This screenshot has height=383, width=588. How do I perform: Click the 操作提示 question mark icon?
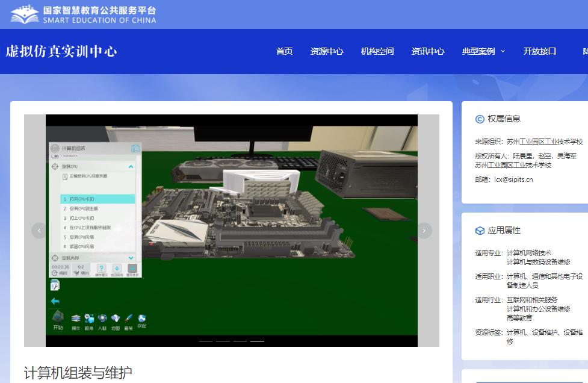click(102, 269)
